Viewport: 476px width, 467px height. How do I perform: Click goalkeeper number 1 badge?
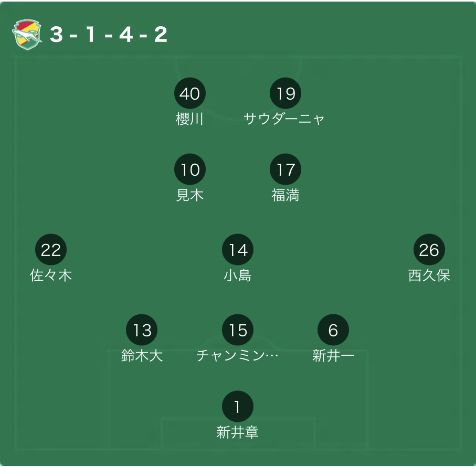click(238, 407)
